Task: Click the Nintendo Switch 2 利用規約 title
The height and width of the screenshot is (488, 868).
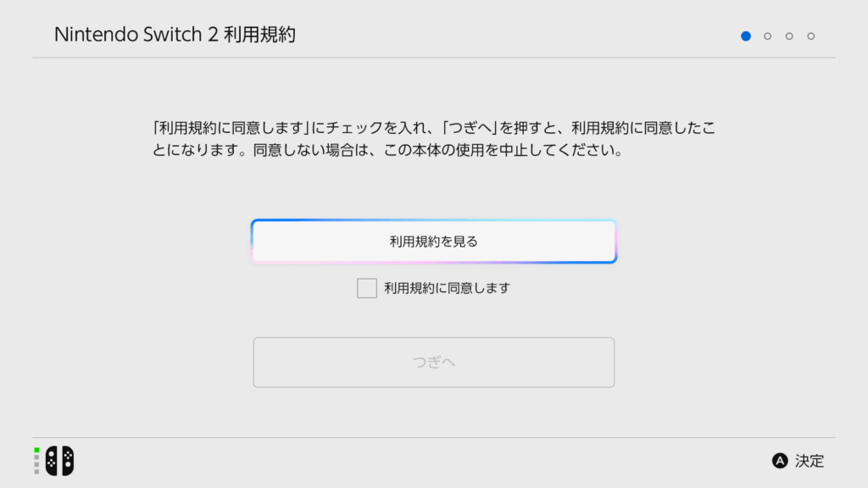Action: (175, 35)
